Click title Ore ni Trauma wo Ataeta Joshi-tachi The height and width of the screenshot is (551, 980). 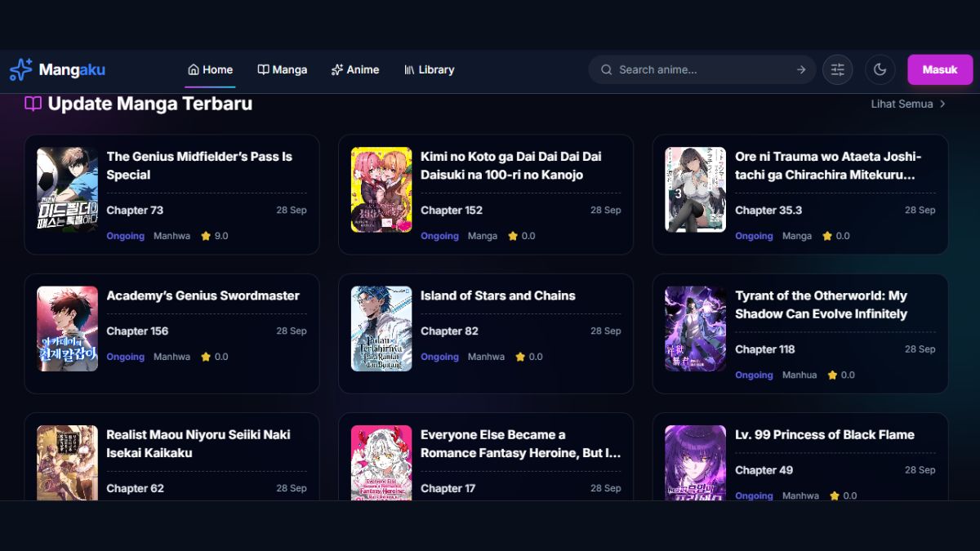[x=828, y=166]
